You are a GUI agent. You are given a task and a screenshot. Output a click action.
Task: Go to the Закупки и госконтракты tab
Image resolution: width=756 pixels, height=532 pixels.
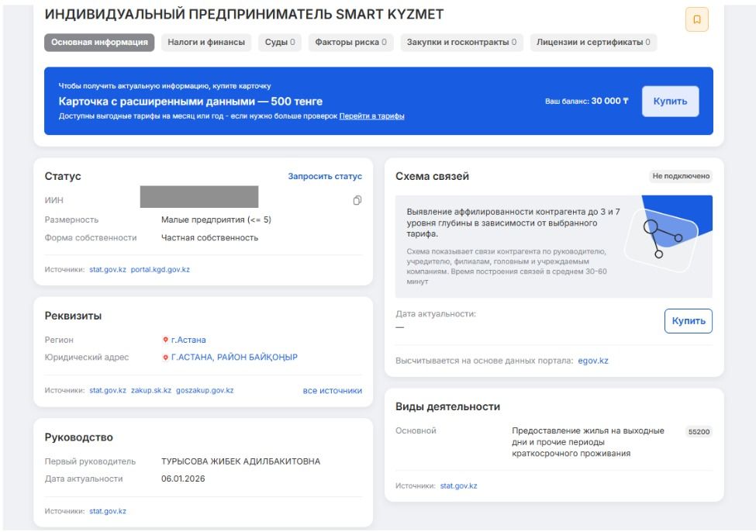461,43
